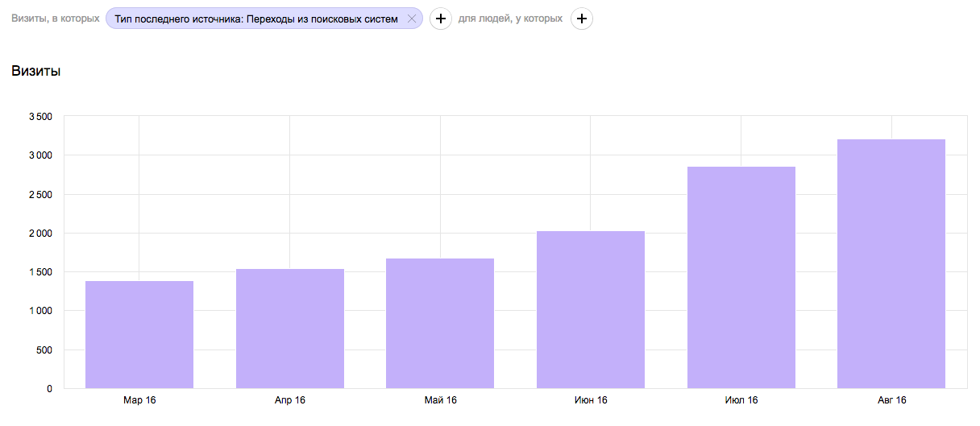Viewport: 980px width, 426px height.
Task: Pick the Июн 16 bar
Action: (591, 309)
